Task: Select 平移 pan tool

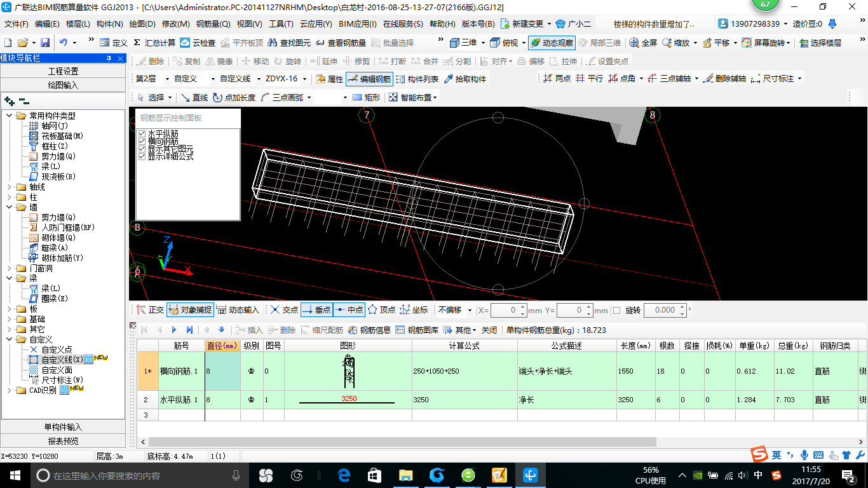Action: pyautogui.click(x=715, y=43)
